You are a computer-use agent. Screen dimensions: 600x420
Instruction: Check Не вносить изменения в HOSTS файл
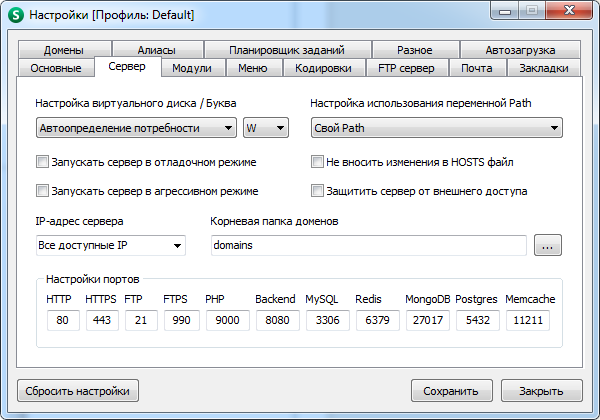(x=318, y=161)
